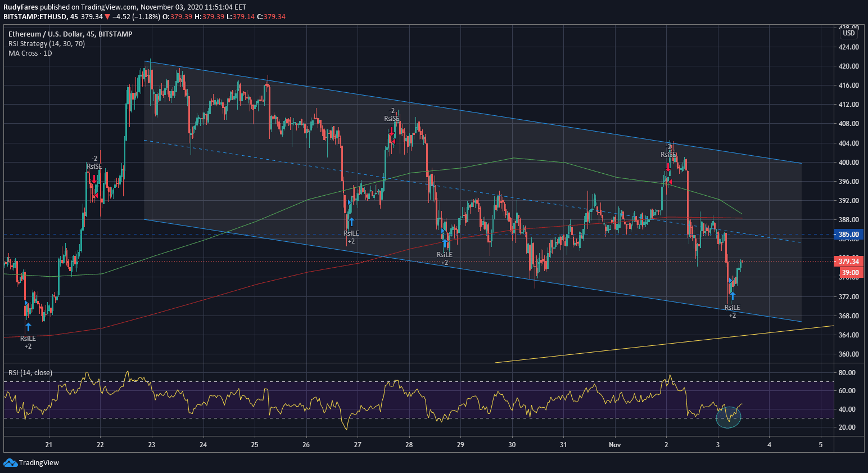Click the first red RsiSE down arrow
The width and height of the screenshot is (868, 473).
[x=94, y=179]
